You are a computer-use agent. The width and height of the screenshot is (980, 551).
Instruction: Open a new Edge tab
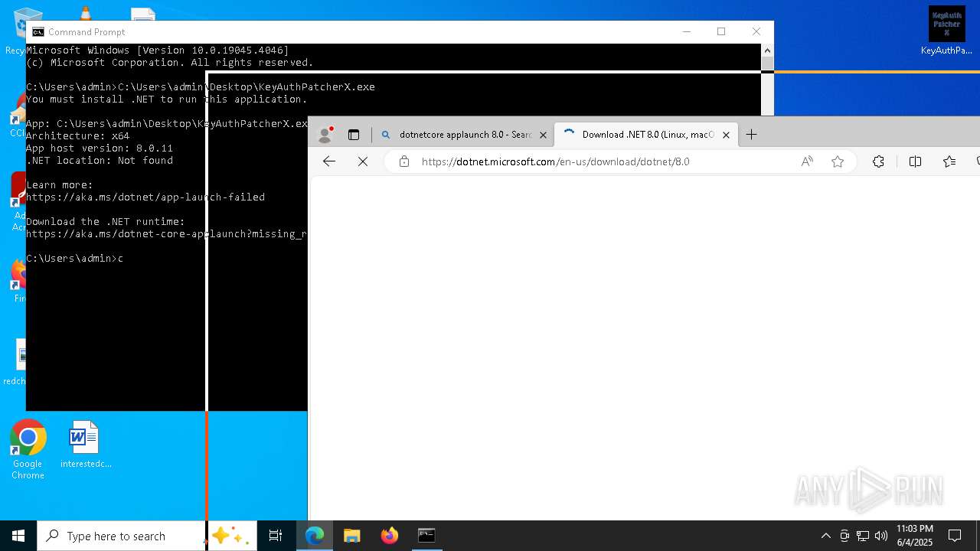pos(752,135)
